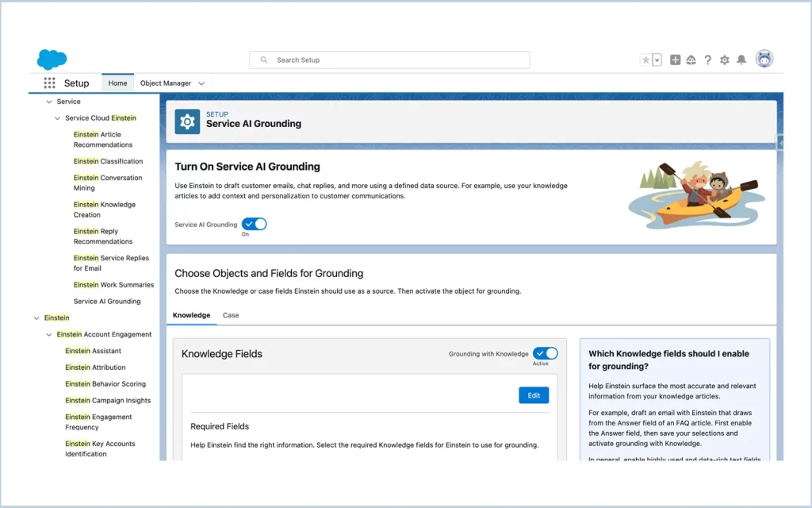Image resolution: width=812 pixels, height=508 pixels.
Task: Click the Edit button in Knowledge Fields
Action: [x=534, y=395]
